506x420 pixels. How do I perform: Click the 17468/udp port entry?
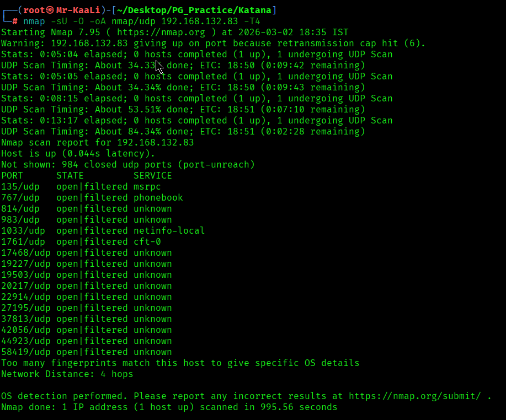point(25,253)
